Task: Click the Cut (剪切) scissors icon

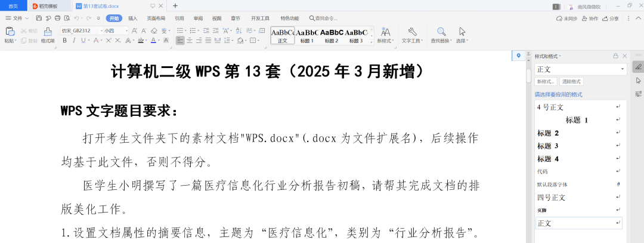Action: click(24, 31)
